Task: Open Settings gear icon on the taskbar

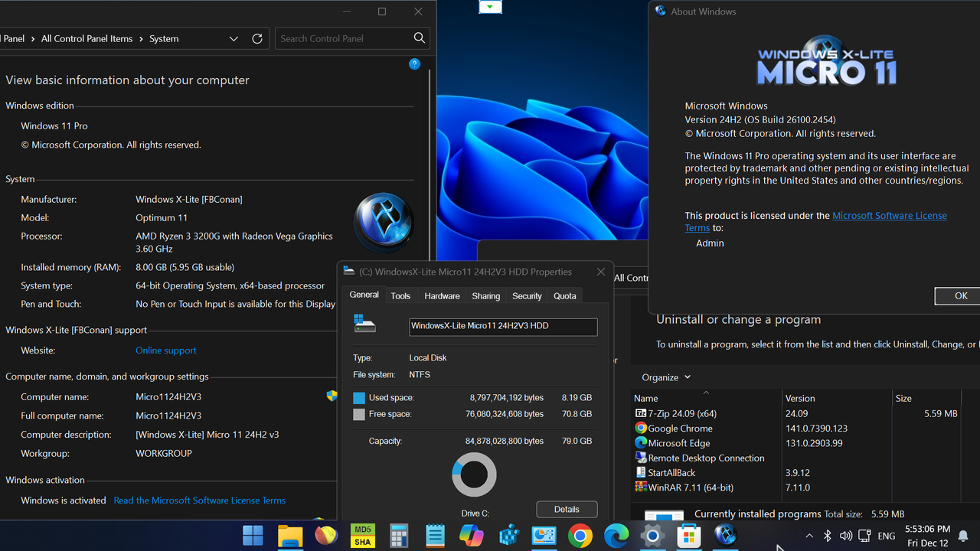Action: point(653,536)
